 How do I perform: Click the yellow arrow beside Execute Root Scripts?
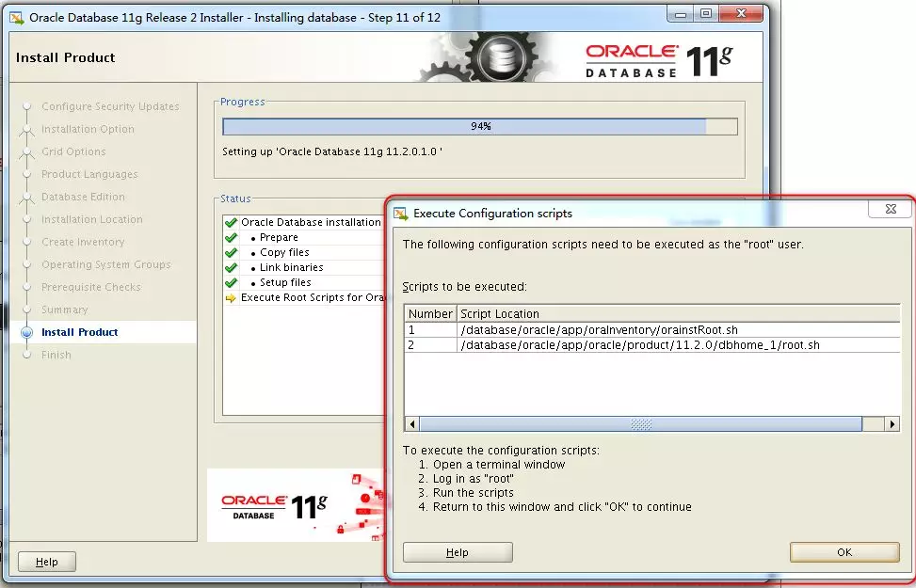tap(231, 298)
